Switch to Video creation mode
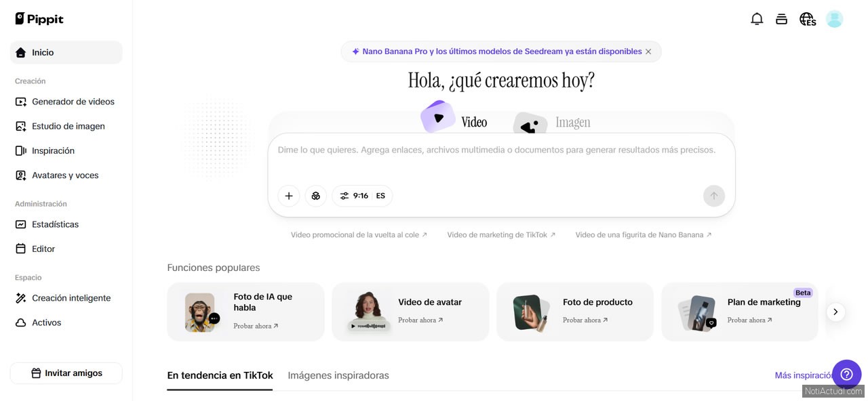This screenshot has height=401, width=868. pos(454,119)
